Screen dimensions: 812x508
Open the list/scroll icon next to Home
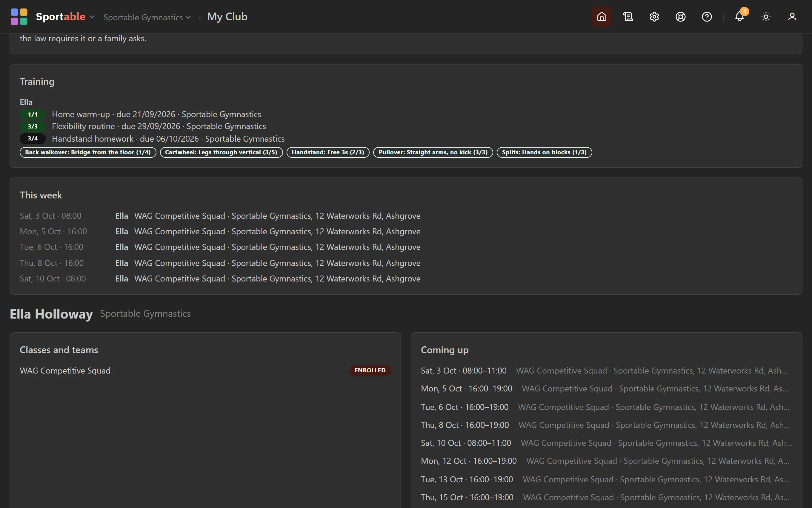628,16
